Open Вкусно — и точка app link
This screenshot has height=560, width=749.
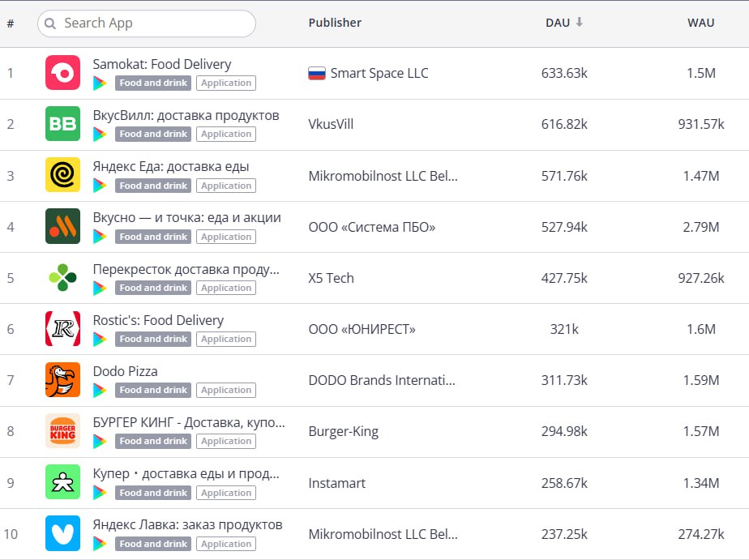coord(186,218)
